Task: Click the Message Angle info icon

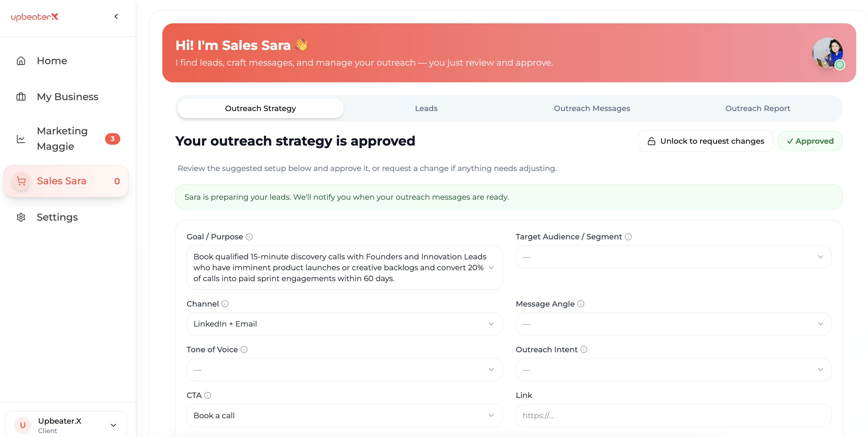Action: [581, 304]
